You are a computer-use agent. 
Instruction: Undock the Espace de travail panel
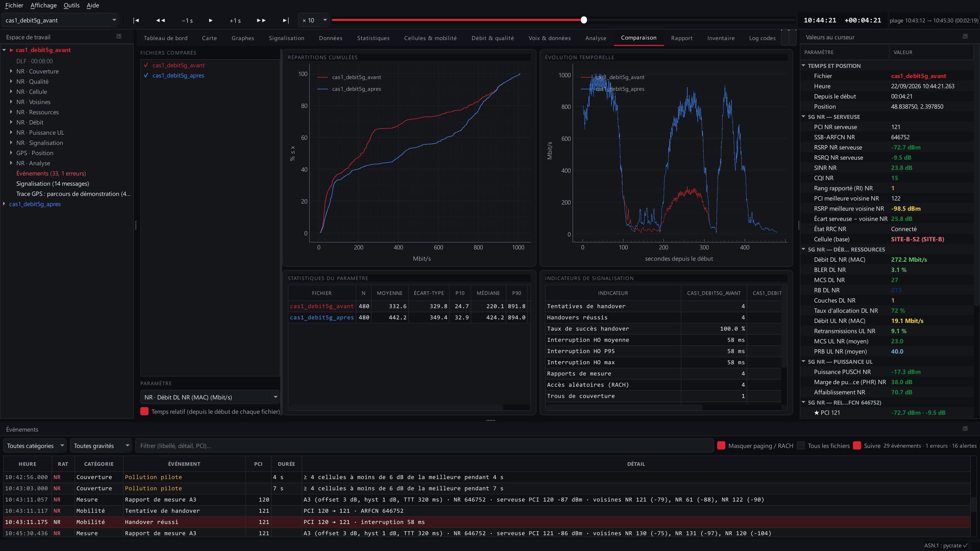tap(119, 36)
